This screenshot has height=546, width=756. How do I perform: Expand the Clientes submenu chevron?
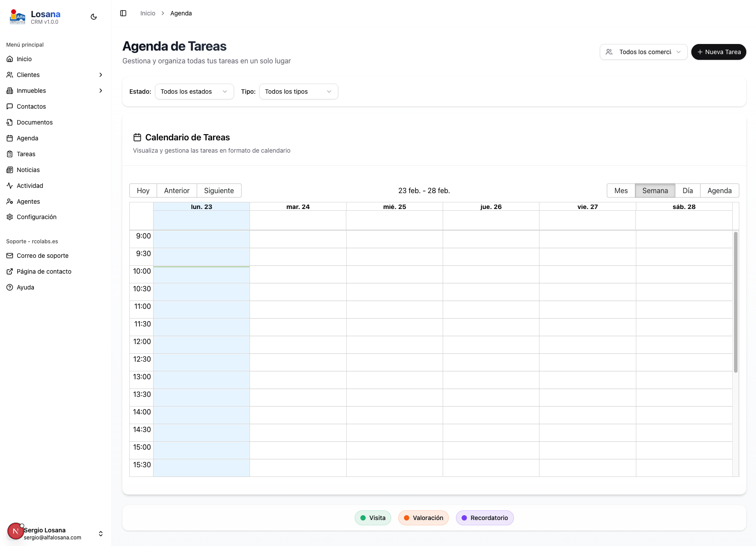pyautogui.click(x=101, y=75)
